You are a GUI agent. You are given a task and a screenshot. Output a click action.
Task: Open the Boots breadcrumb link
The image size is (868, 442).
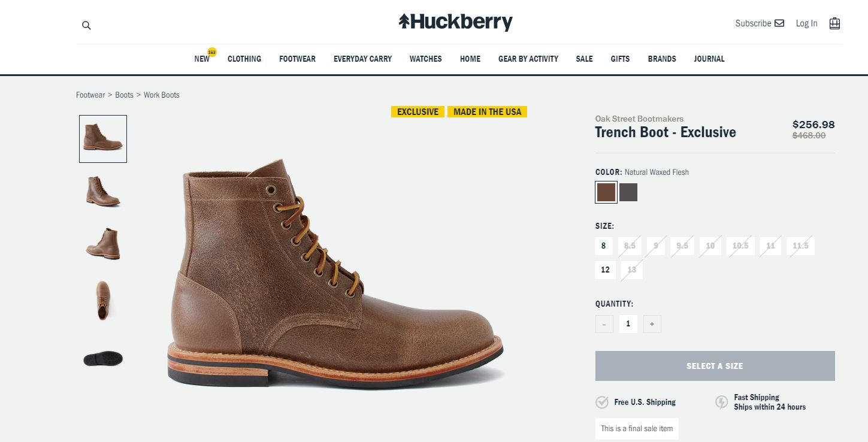(124, 95)
